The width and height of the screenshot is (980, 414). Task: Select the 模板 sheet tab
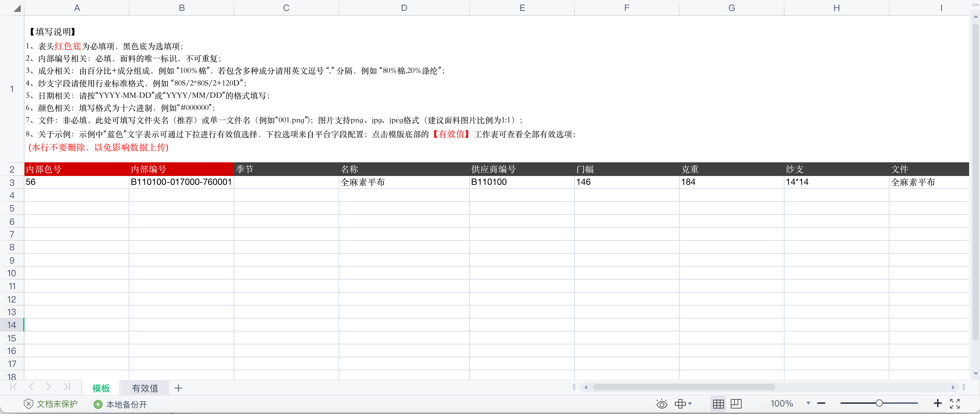101,388
